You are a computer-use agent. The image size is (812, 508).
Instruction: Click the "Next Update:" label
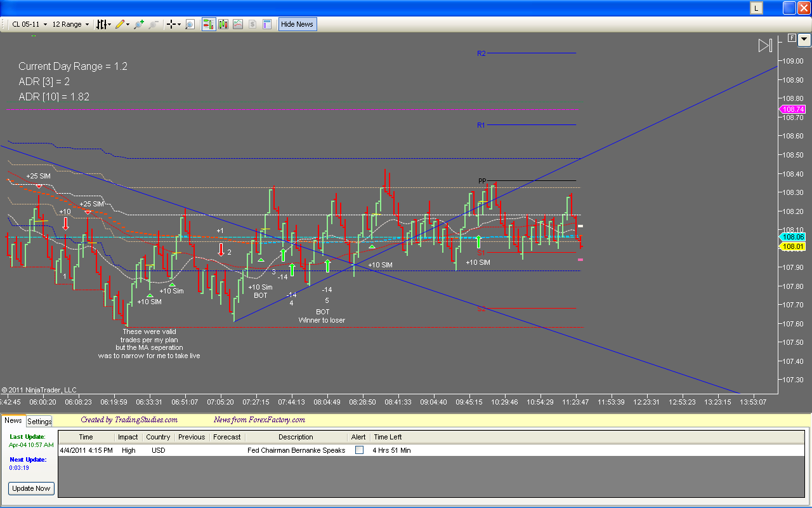(27, 458)
